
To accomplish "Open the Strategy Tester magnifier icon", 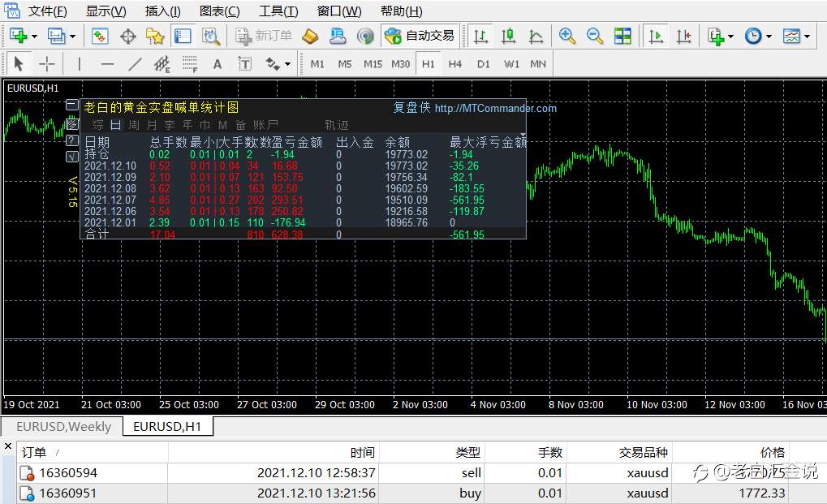I will [x=210, y=36].
